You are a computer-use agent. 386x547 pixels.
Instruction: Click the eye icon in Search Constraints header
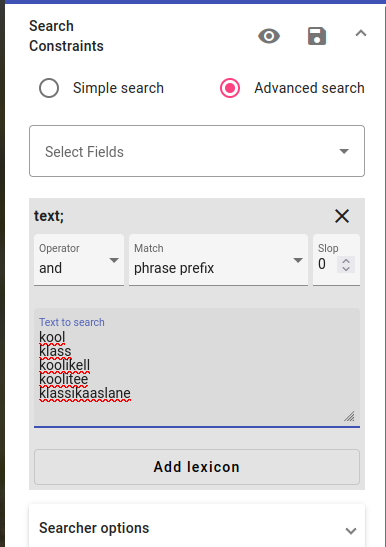269,36
